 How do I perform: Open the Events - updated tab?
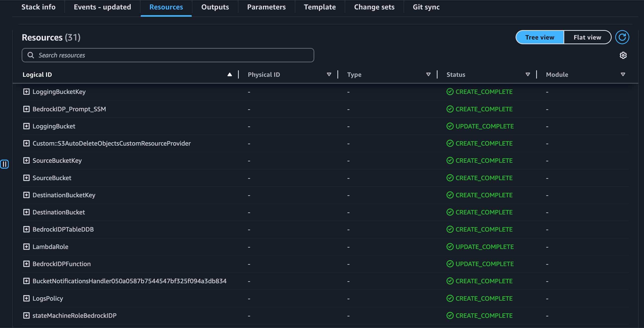pos(102,7)
